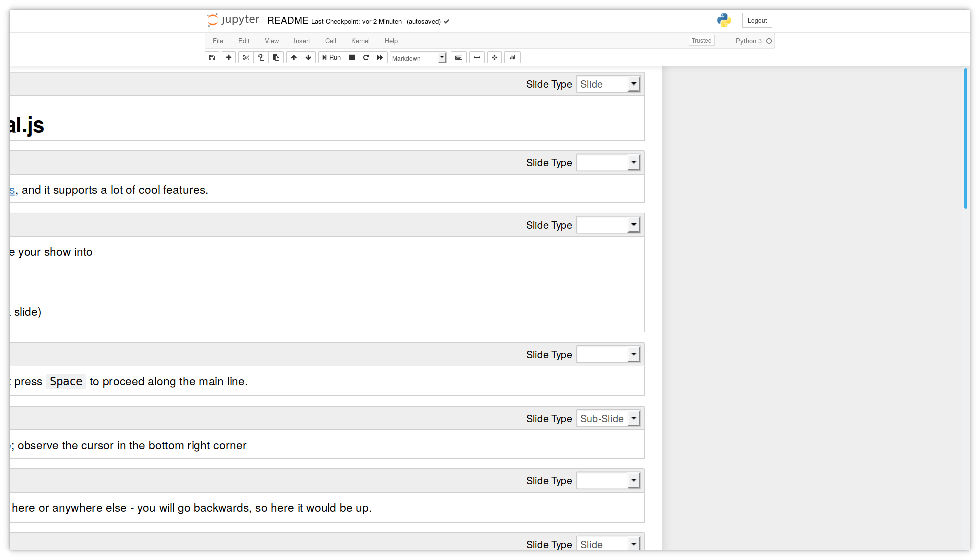Open Slide Type dropdown above 'go backwards' cell
980x560 pixels.
pos(608,481)
